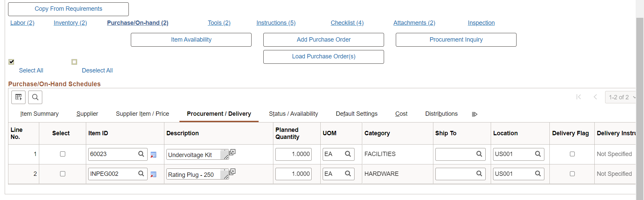Screen dimensions: 644x200
Task: Click Select All link
Action: (31, 70)
